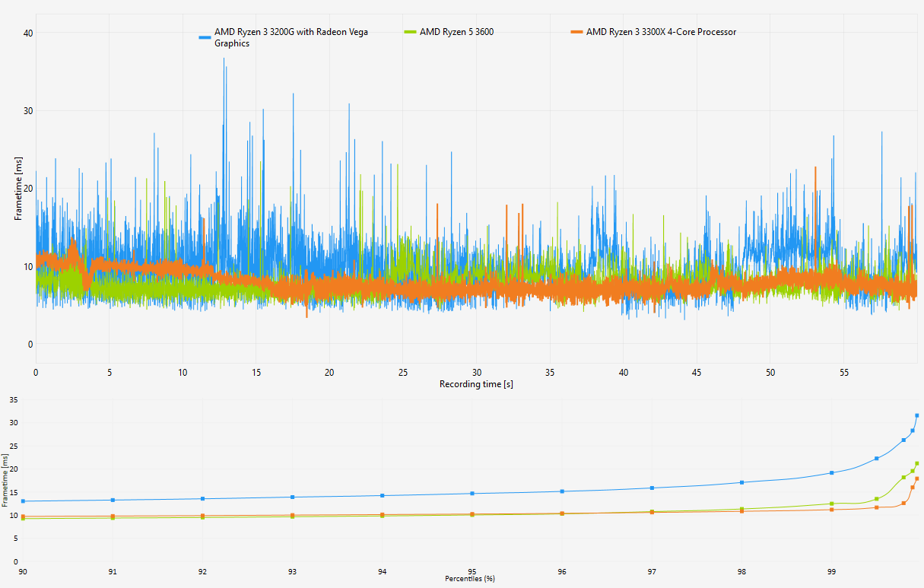Click the 97 tick on the percentiles axis

coord(652,571)
